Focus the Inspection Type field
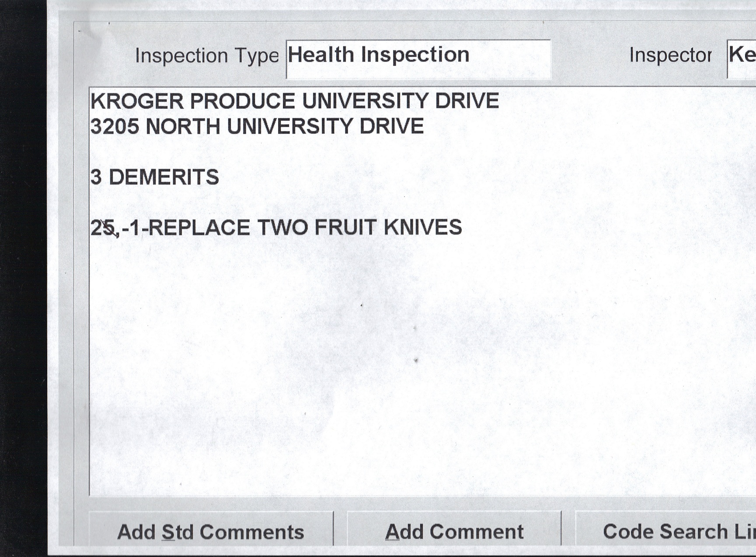Screen dimensions: 756x557 418,59
